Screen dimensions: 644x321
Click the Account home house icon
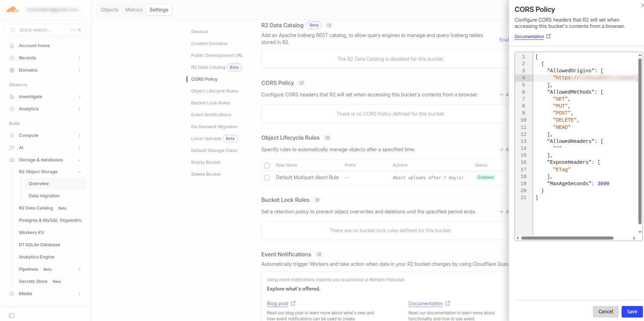[x=12, y=46]
